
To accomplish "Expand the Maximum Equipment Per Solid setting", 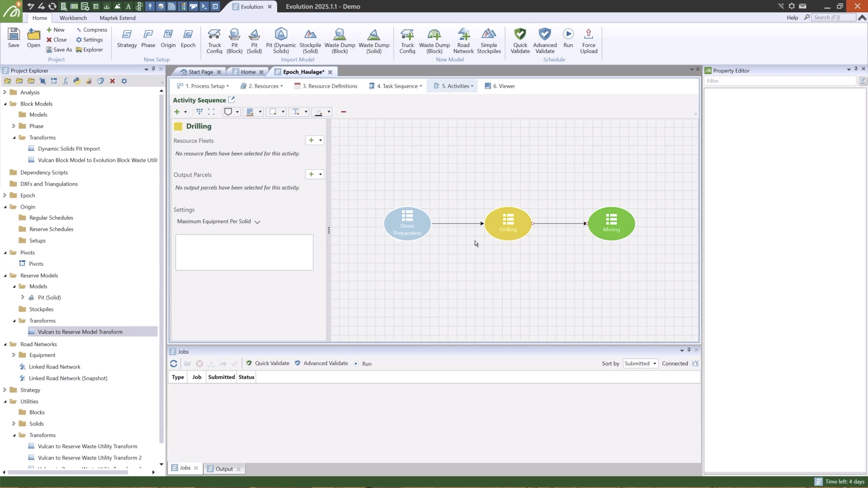I will (257, 222).
